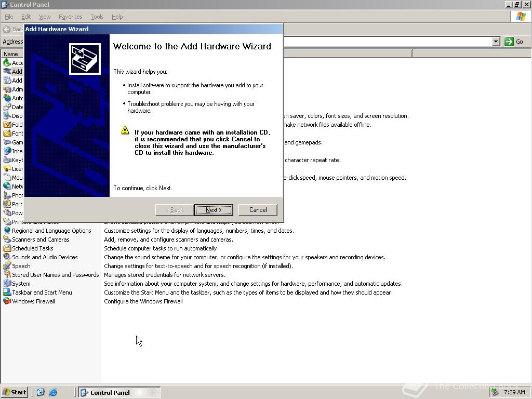Select the System icon

pos(7,283)
